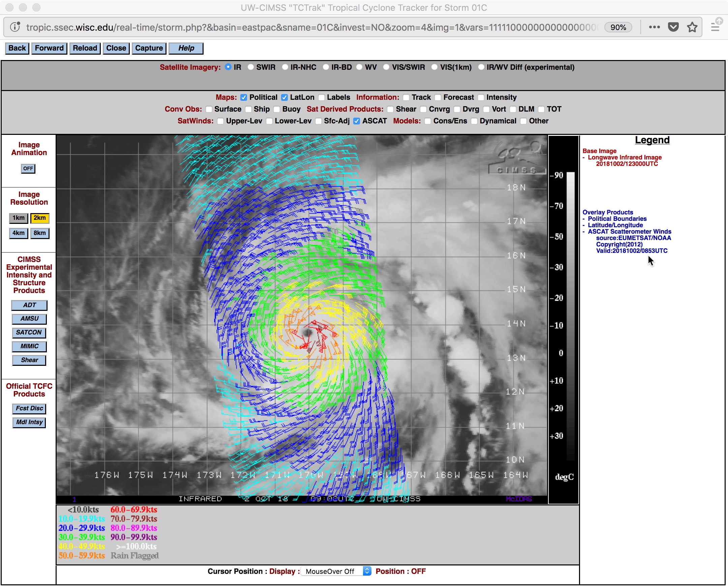This screenshot has height=586, width=728.
Task: Enable the Dvrg derived product checkbox
Action: click(x=457, y=110)
